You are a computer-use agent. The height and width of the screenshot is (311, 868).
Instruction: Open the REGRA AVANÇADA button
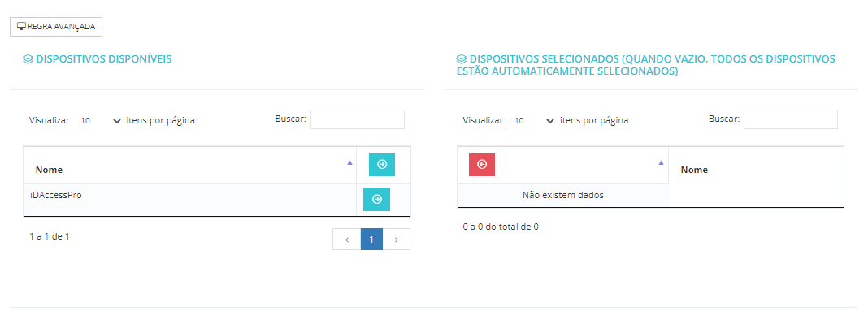56,27
